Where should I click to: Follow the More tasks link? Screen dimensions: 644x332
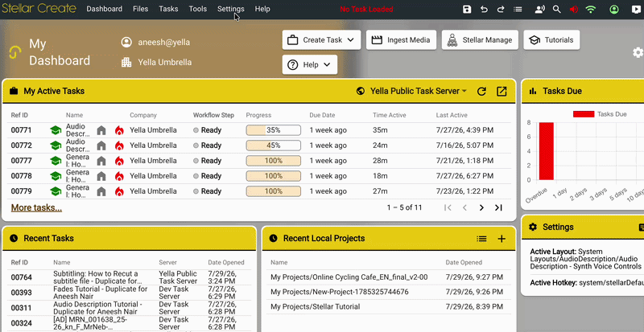click(36, 207)
